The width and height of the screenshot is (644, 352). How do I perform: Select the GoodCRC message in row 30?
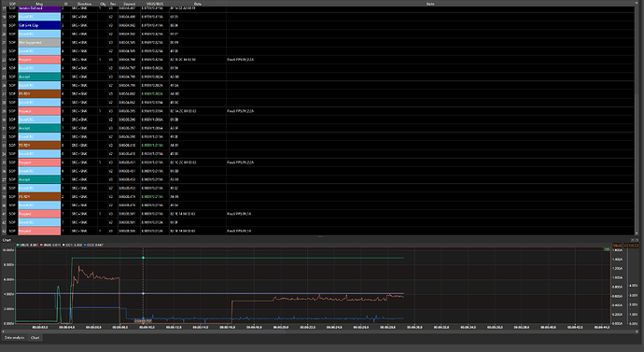pos(39,120)
